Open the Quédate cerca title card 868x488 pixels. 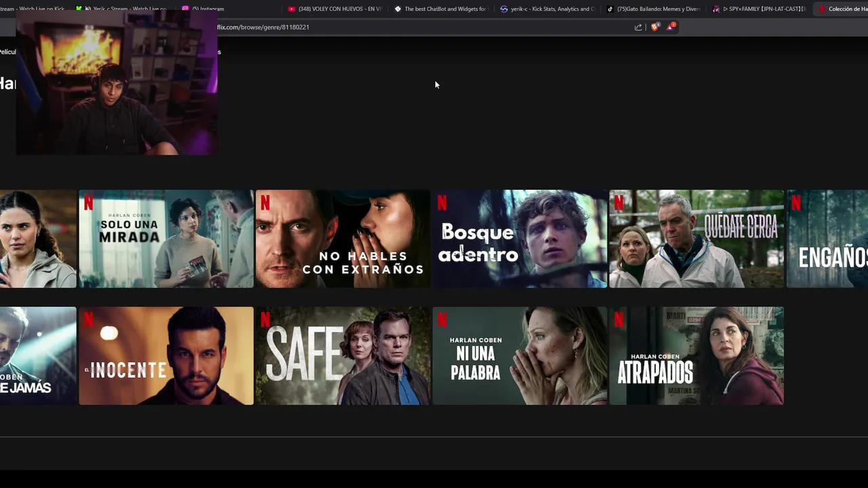tap(696, 239)
